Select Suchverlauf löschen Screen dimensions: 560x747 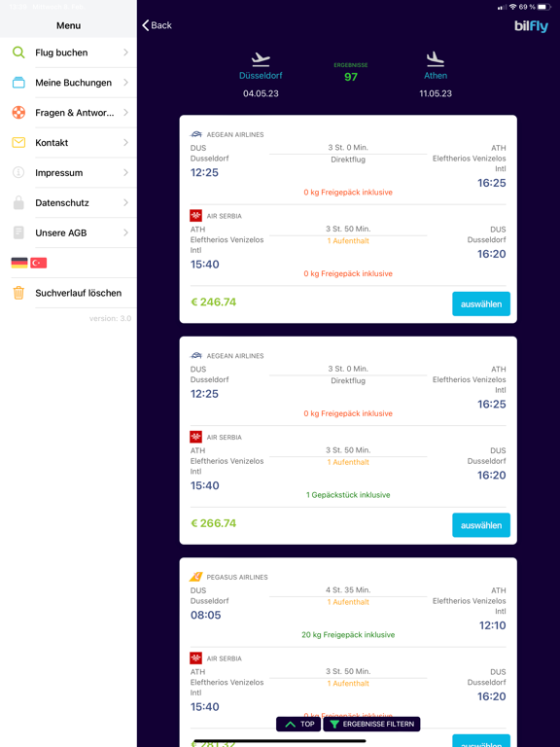(x=68, y=293)
